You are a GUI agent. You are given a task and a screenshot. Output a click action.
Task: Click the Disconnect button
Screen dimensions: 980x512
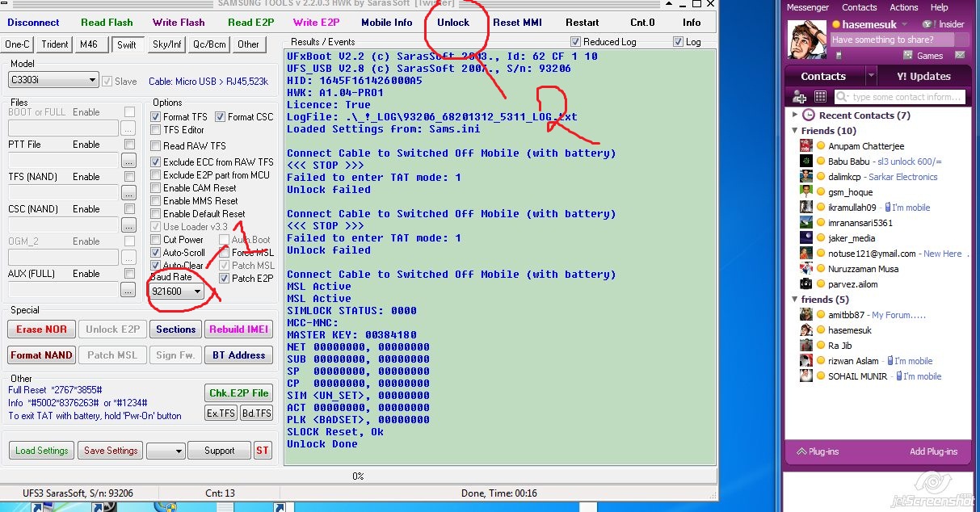[34, 23]
